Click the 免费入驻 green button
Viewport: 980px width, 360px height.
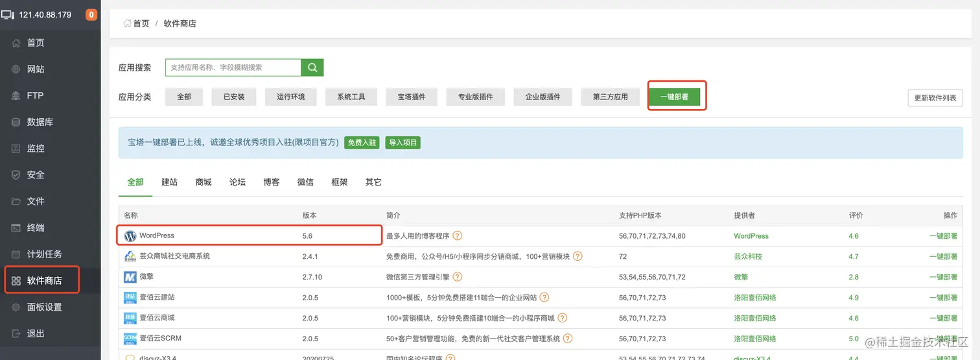(x=362, y=143)
